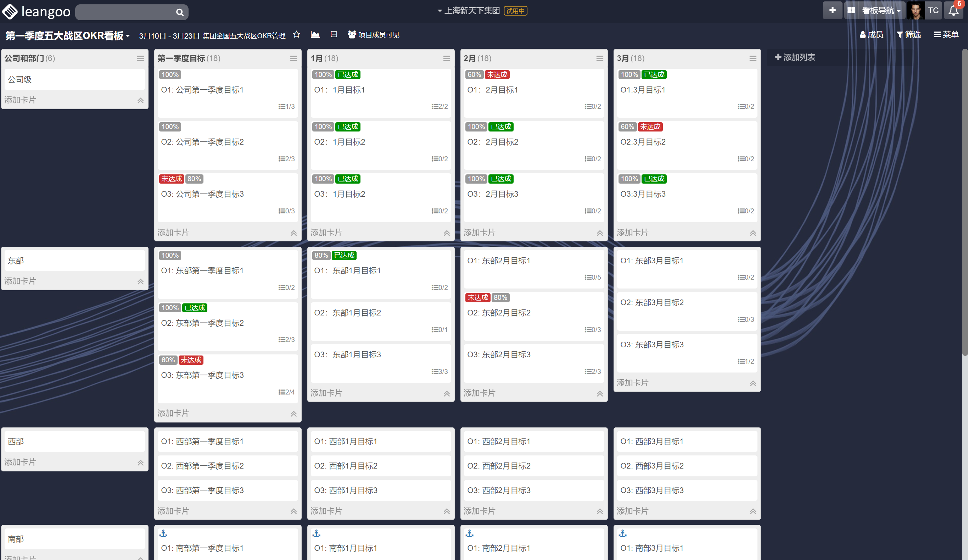968x560 pixels.
Task: Click the search magnifier icon
Action: (x=179, y=12)
